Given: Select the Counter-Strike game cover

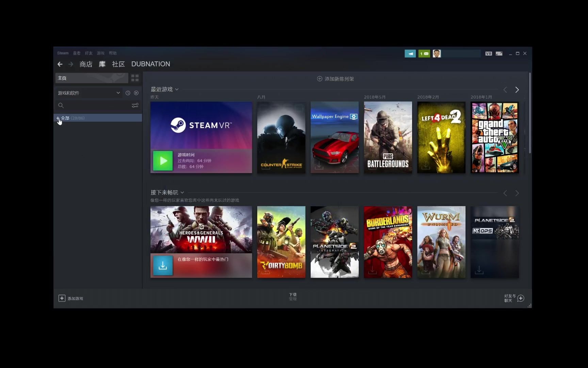Looking at the screenshot, I should coord(281,137).
